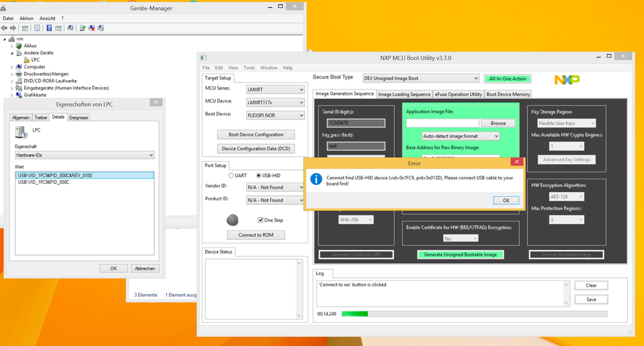644x346 pixels.
Task: Click LPC device icon in Eigenschaften dialog
Action: point(21,131)
